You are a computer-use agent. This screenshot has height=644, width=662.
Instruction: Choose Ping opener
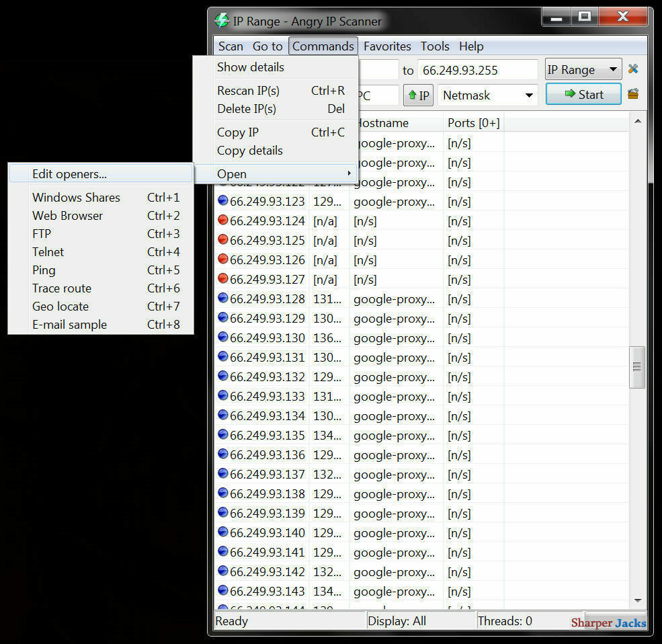tap(101, 270)
